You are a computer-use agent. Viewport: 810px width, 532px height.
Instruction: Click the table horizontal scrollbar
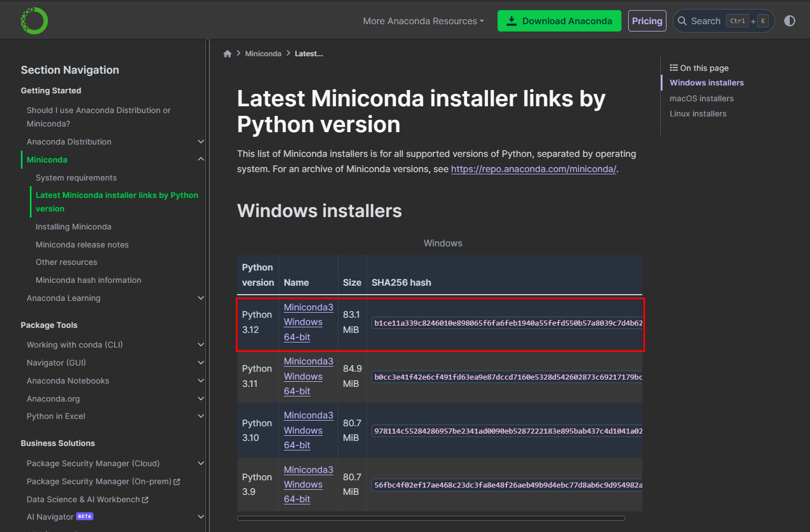[x=431, y=518]
